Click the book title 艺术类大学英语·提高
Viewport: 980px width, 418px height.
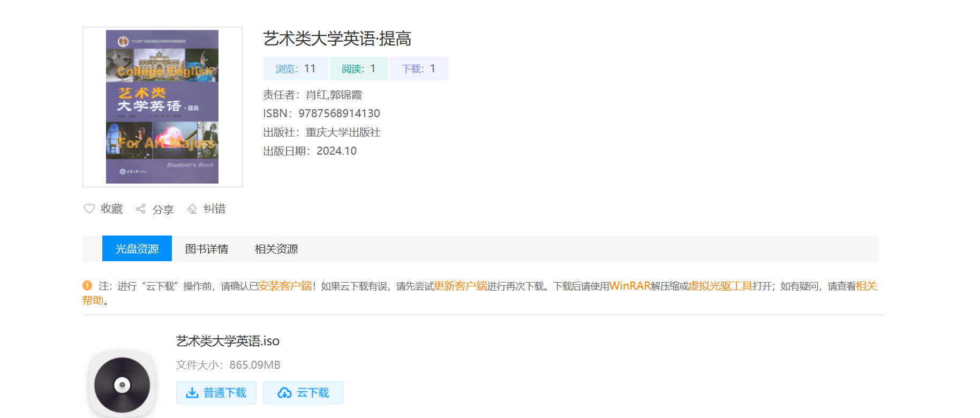point(337,39)
